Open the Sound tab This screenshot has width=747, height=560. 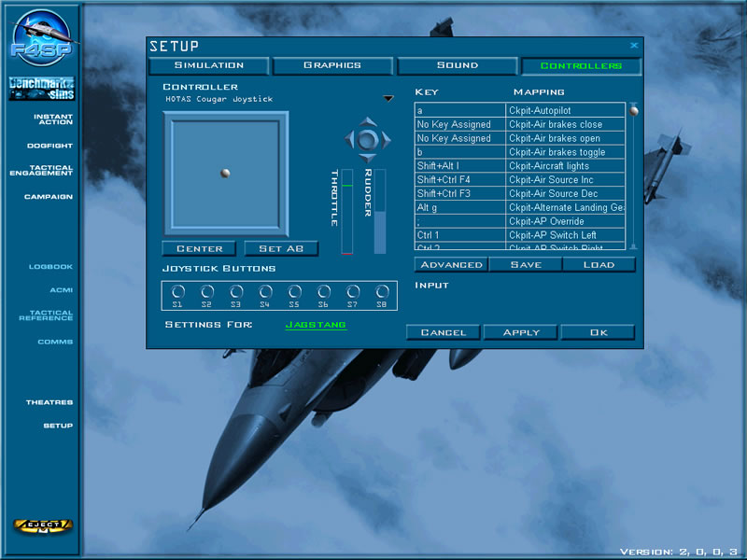(458, 66)
